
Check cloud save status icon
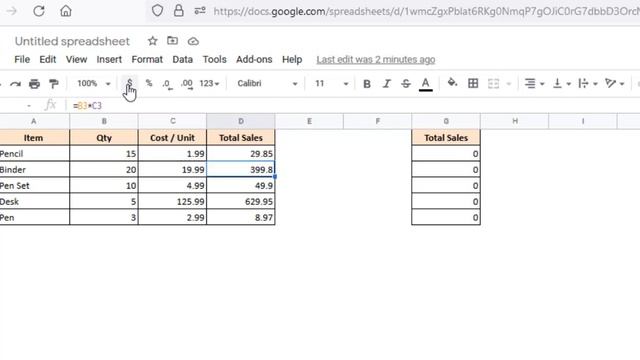(x=193, y=41)
